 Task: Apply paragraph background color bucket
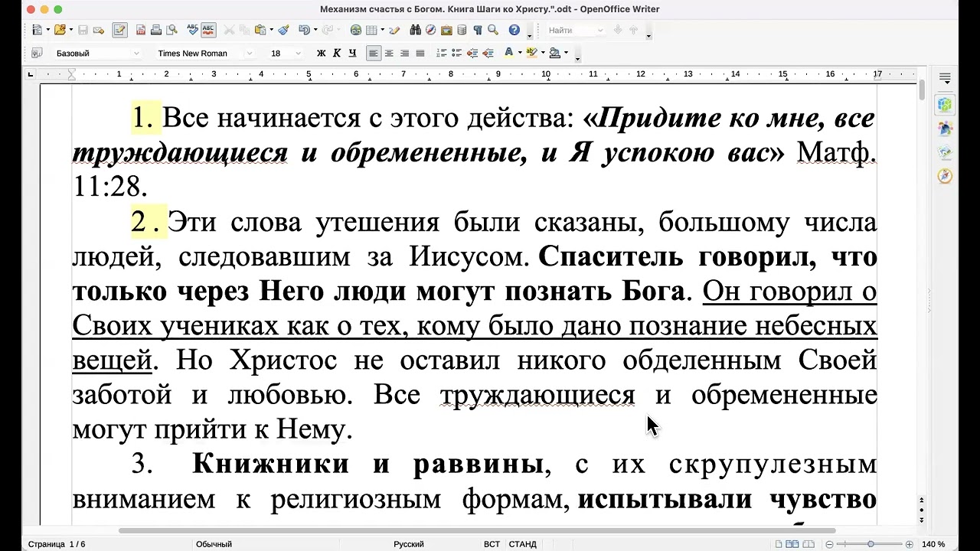pos(555,53)
